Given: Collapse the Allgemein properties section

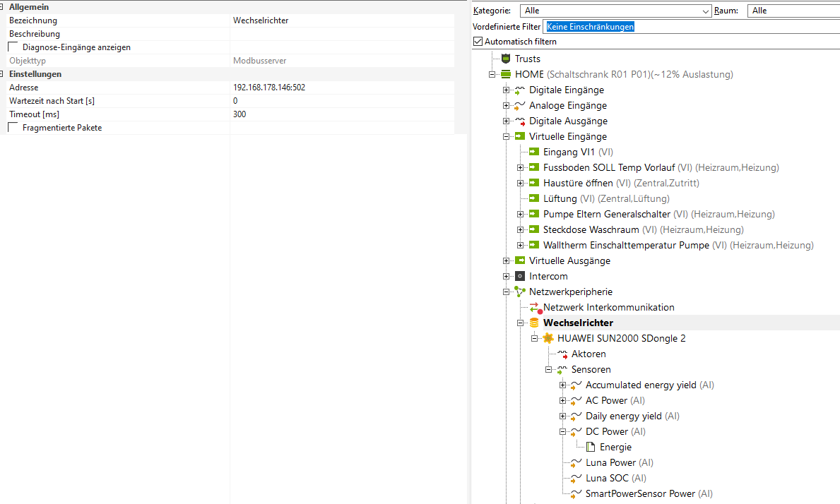Looking at the screenshot, I should [3, 7].
